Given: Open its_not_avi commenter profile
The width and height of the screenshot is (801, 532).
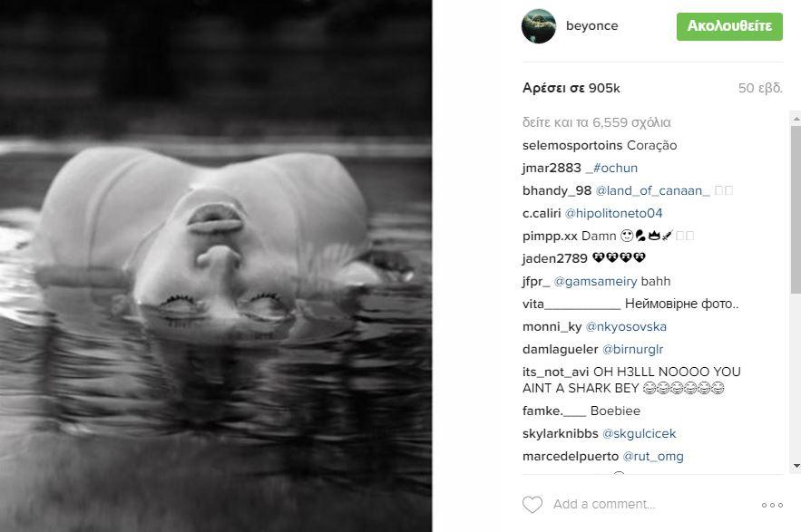Looking at the screenshot, I should pyautogui.click(x=555, y=372).
